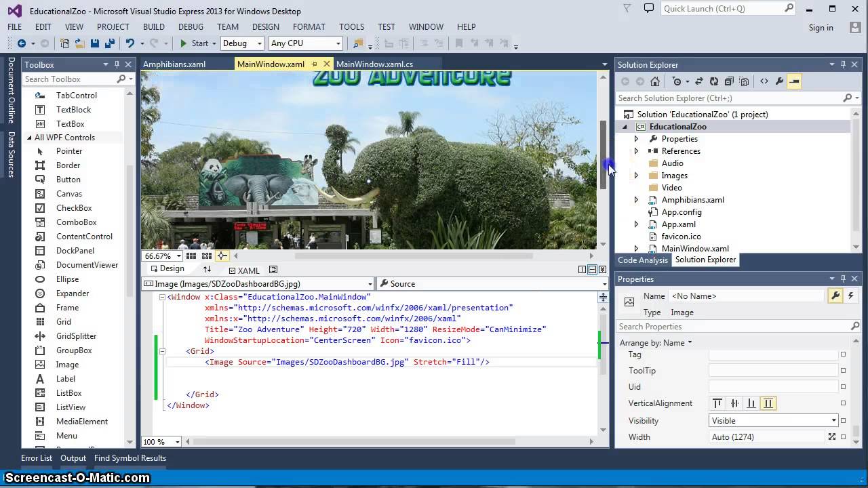Screen dimensions: 868x488
Task: Open the DESIGN menu
Action: point(265,27)
